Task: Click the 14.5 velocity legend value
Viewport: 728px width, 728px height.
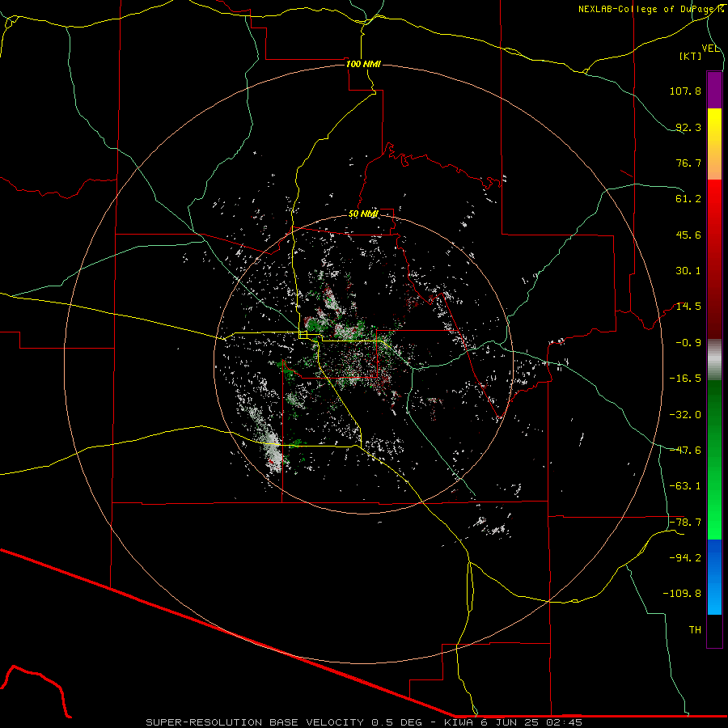Action: pos(688,307)
